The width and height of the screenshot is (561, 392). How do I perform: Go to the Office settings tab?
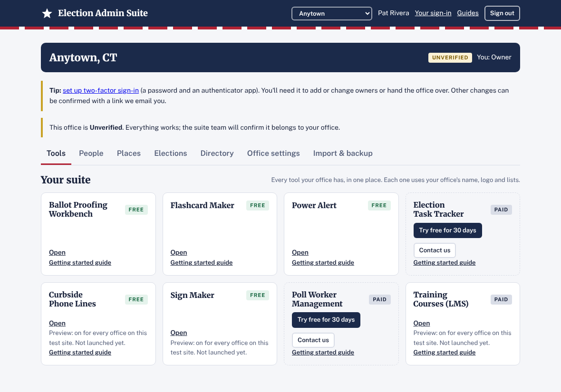(273, 153)
